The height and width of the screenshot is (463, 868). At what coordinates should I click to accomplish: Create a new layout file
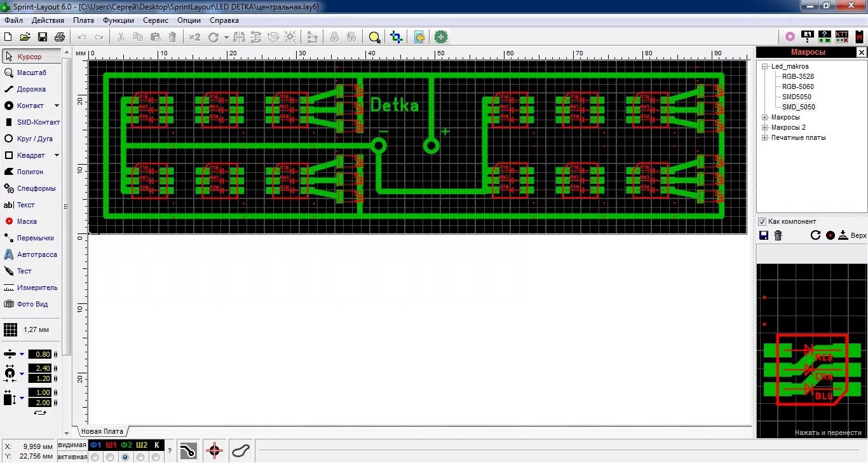pos(8,37)
